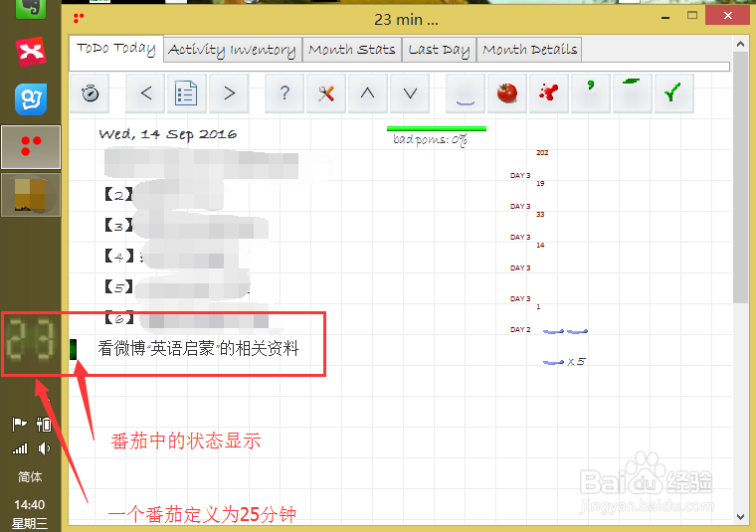756x532 pixels.
Task: Click the network signal tray icon
Action: coord(19,448)
